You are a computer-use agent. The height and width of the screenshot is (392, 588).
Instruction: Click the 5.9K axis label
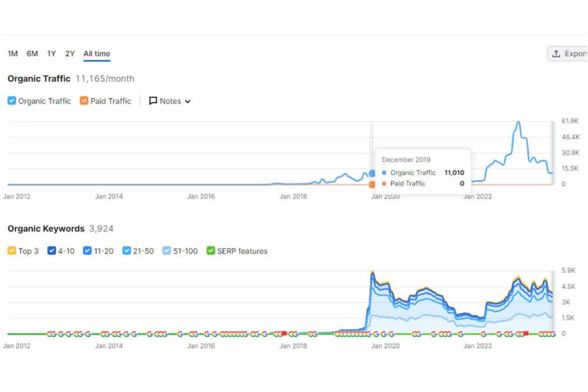click(568, 270)
